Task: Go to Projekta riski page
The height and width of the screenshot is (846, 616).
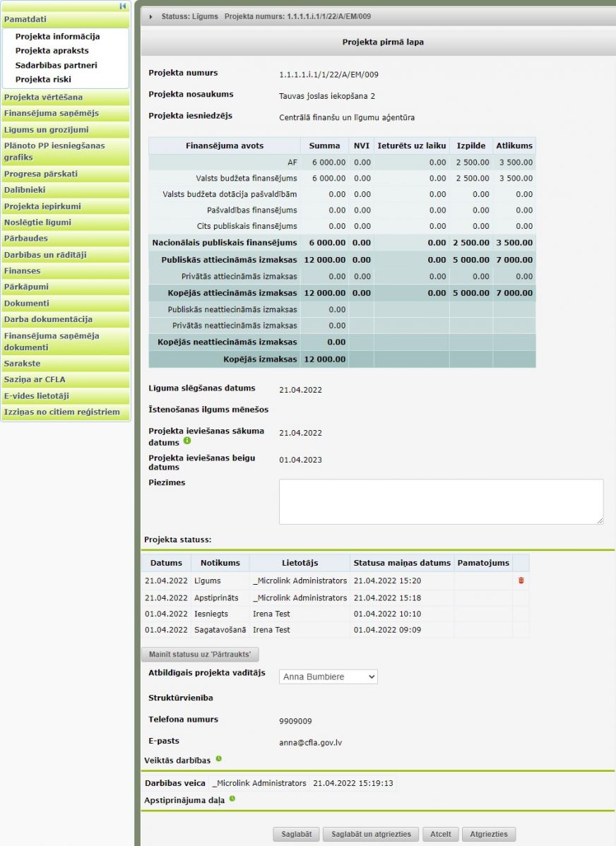Action: click(43, 79)
